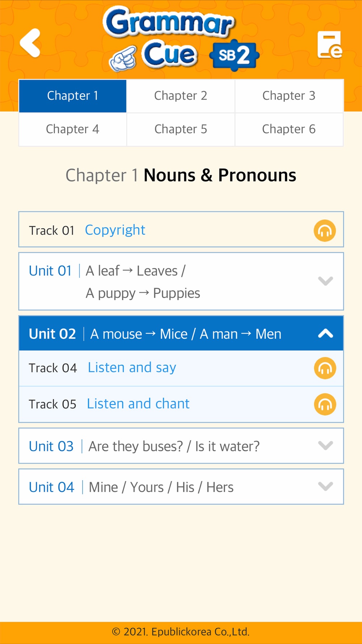Tap the white back arrow icon
The height and width of the screenshot is (644, 362).
coord(30,43)
